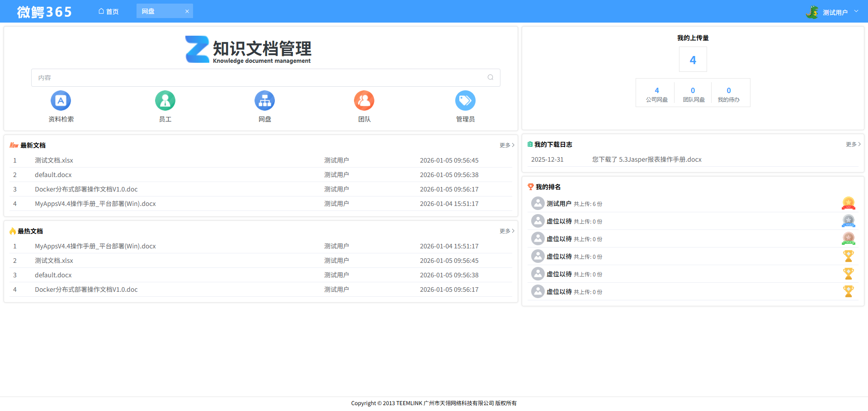Close the 网盘 tab
The width and height of the screenshot is (868, 411).
coord(187,11)
